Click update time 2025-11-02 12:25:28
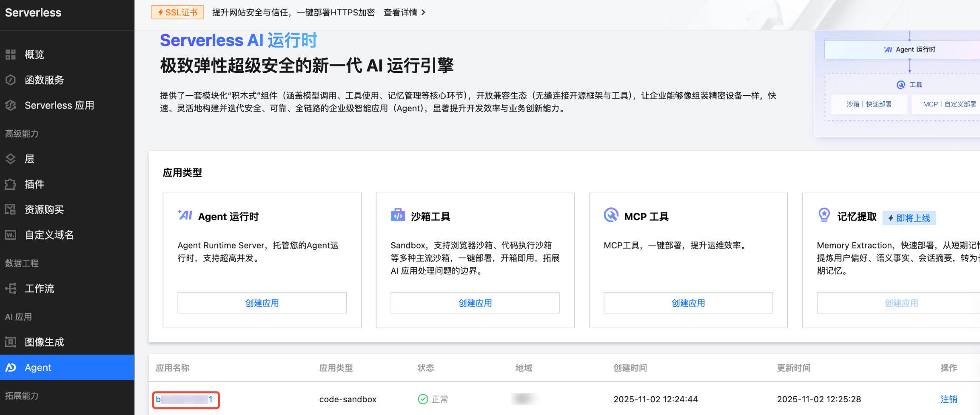Screen dimensions: 980x415 pos(819,399)
